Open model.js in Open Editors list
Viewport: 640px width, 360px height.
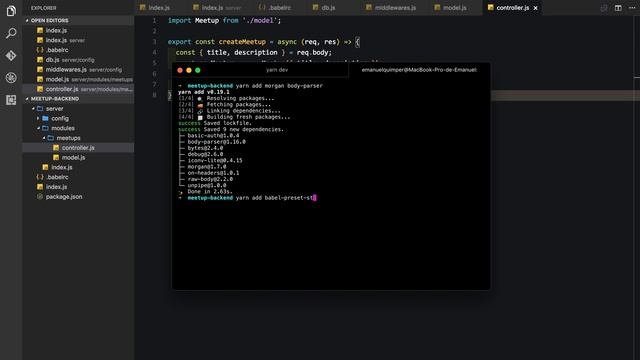point(78,79)
